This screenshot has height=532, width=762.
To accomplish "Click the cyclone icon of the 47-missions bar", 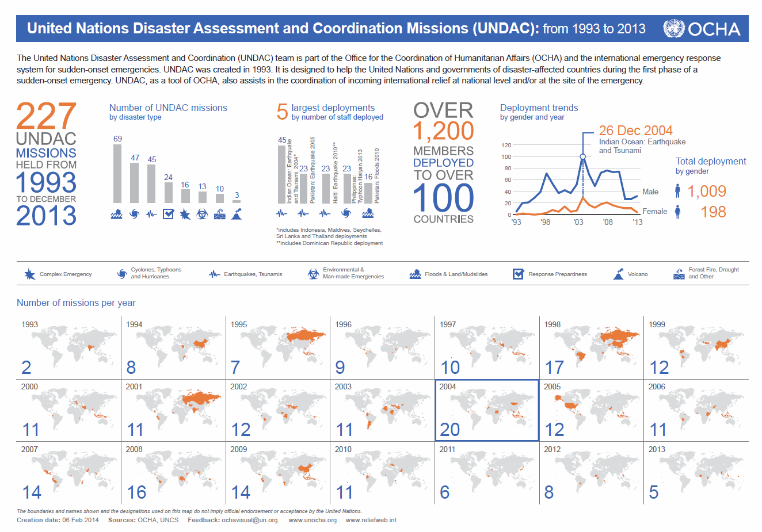I will [x=135, y=214].
